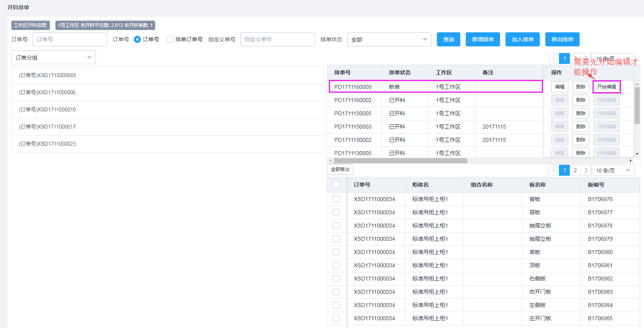This screenshot has height=328, width=644.
Task: Click previous page arrow in lower pagination
Action: click(554, 170)
